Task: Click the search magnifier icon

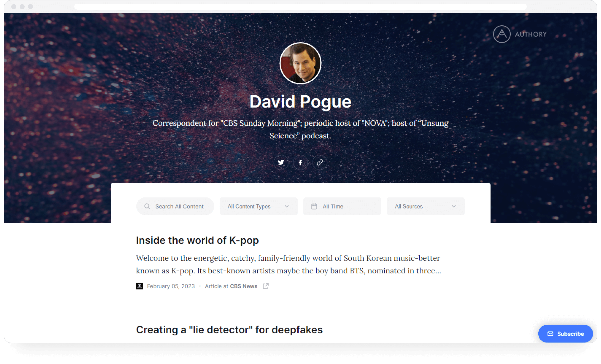Action: [147, 206]
